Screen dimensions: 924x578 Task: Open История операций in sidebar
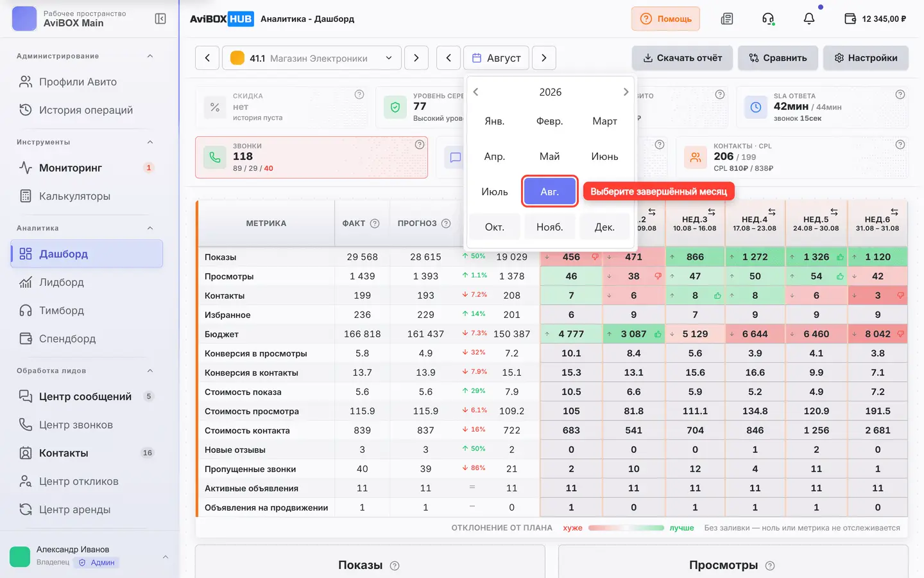point(87,110)
